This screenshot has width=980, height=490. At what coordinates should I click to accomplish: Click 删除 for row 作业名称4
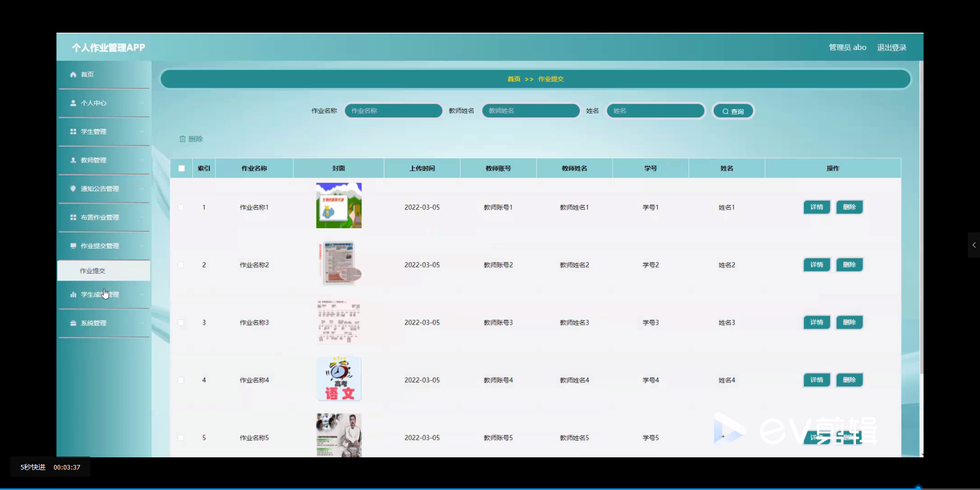849,380
